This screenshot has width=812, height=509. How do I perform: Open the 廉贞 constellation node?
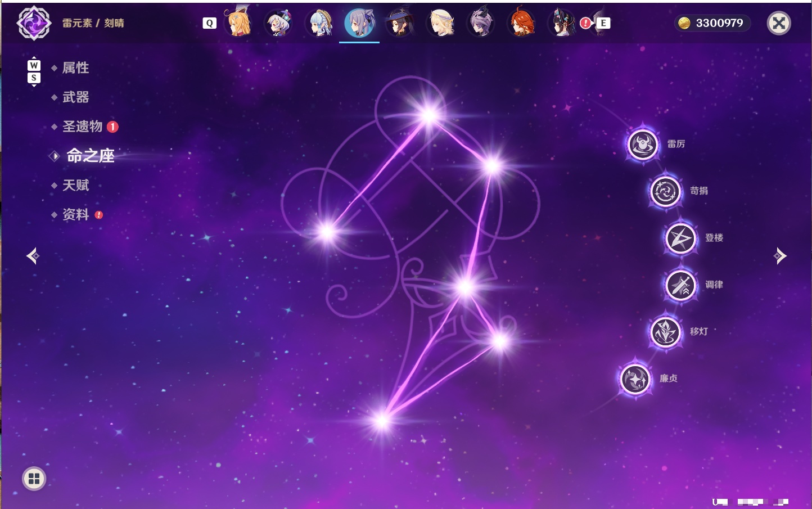635,379
